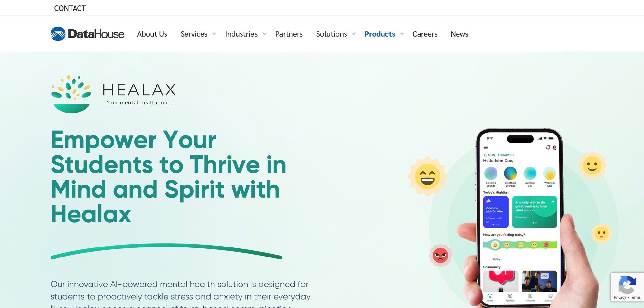Open the Careers page

425,34
